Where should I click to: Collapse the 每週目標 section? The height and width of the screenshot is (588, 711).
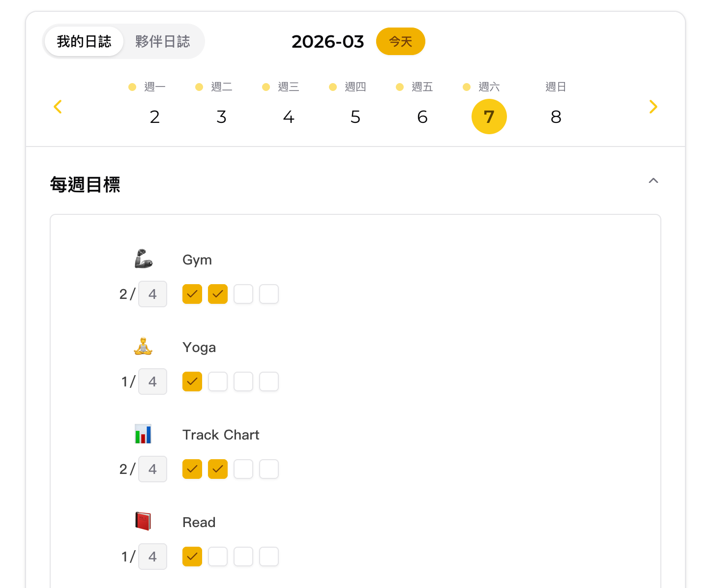[x=653, y=181]
